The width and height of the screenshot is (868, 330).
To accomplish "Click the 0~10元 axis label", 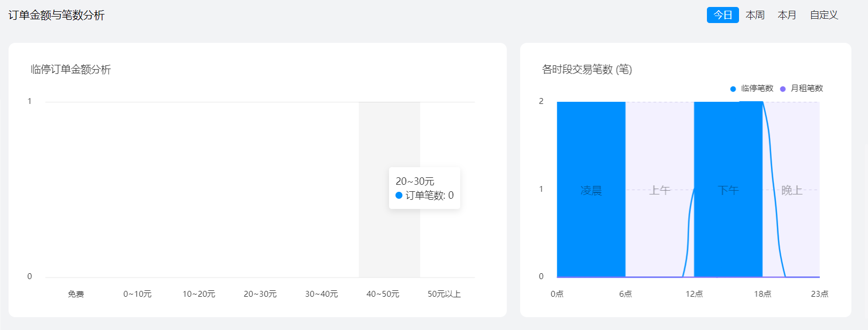I will [x=138, y=294].
